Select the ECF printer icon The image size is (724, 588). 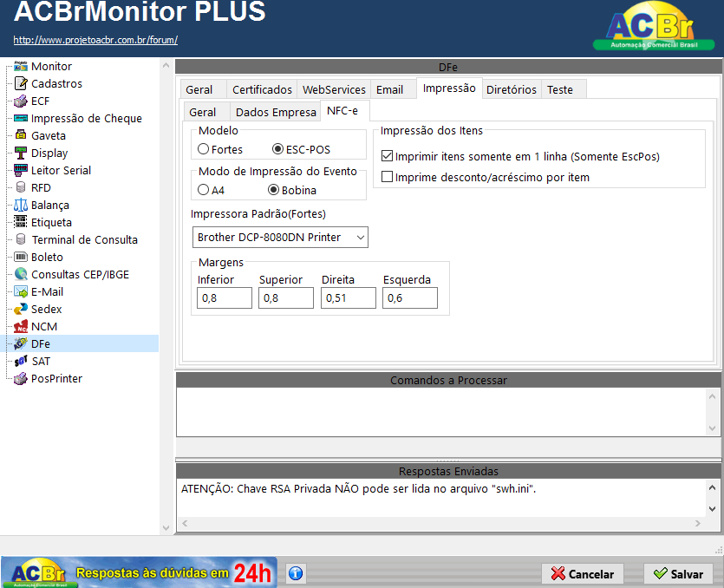(21, 101)
